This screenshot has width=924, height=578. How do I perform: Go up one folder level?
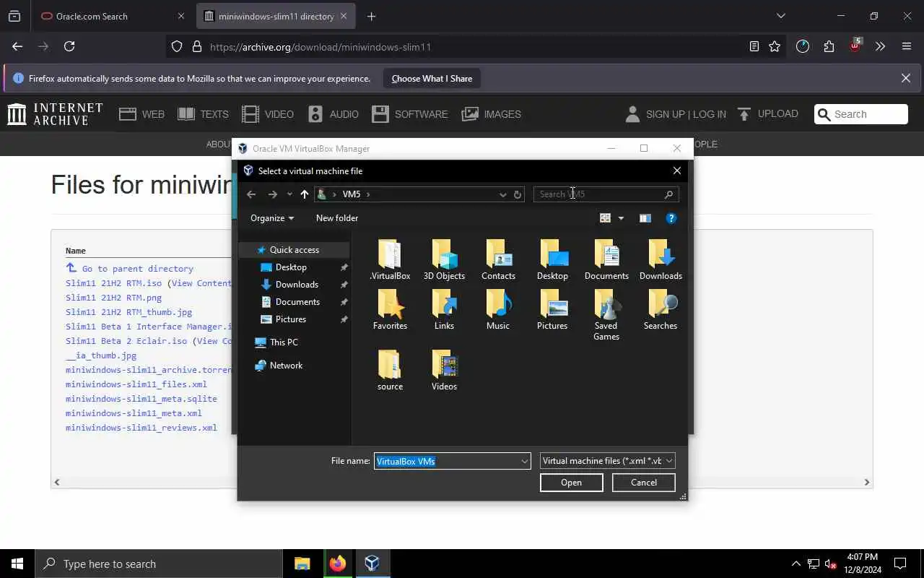[305, 194]
